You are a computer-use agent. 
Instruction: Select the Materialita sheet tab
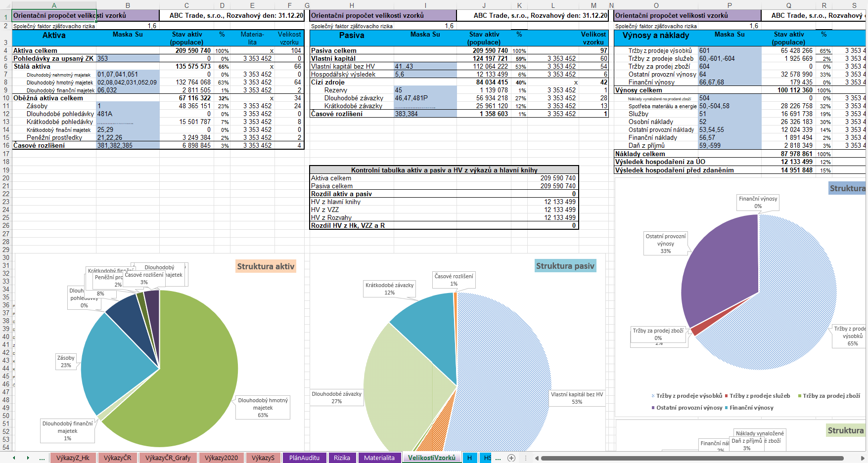coord(379,458)
